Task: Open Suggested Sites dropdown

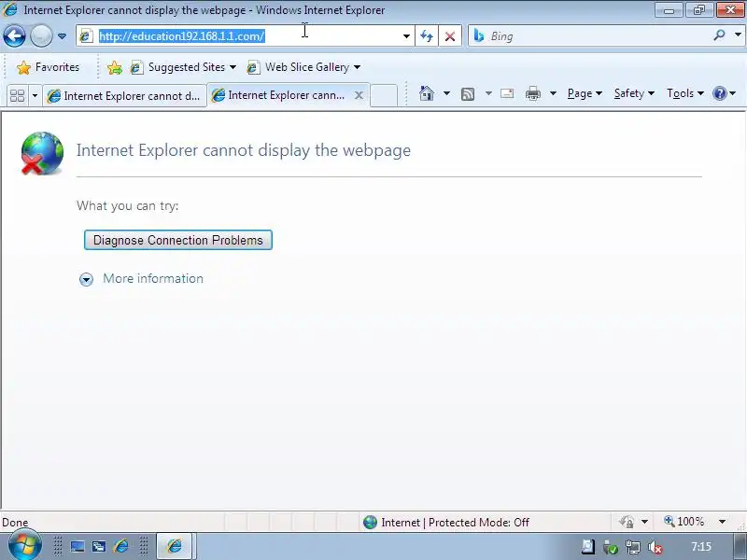Action: pos(183,67)
